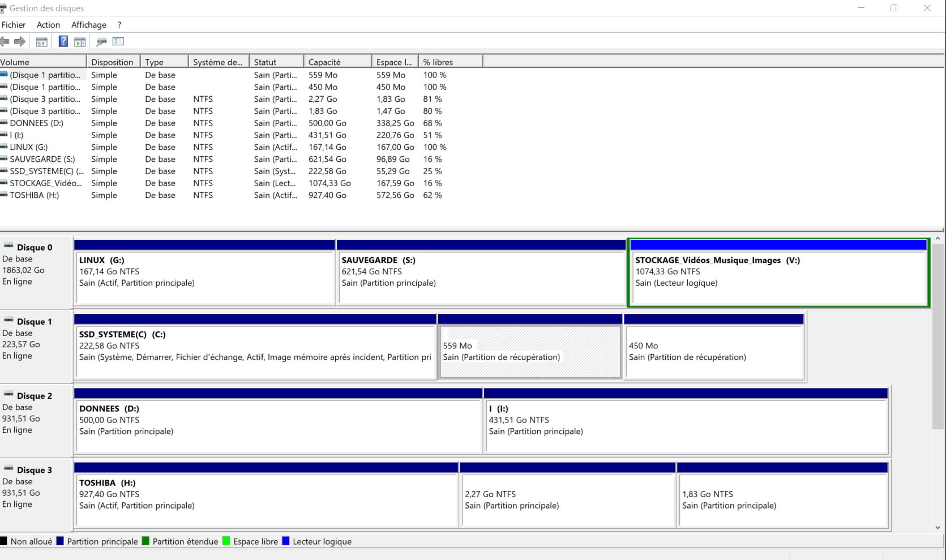Open the Action menu
The image size is (946, 560).
click(x=48, y=25)
